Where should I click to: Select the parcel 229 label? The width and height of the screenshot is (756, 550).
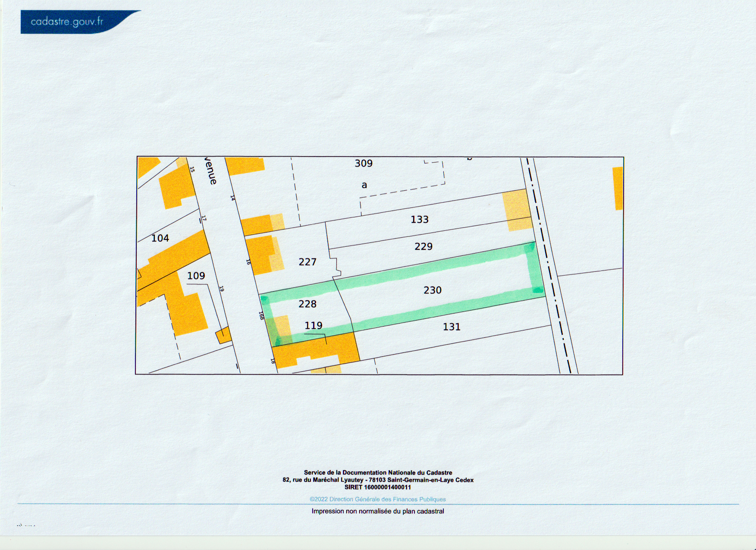point(423,246)
